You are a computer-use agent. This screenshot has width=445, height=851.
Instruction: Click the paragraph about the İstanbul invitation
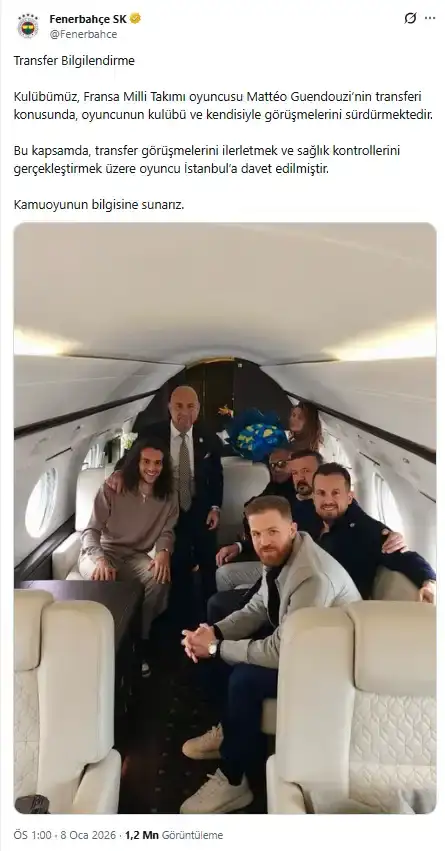point(207,160)
